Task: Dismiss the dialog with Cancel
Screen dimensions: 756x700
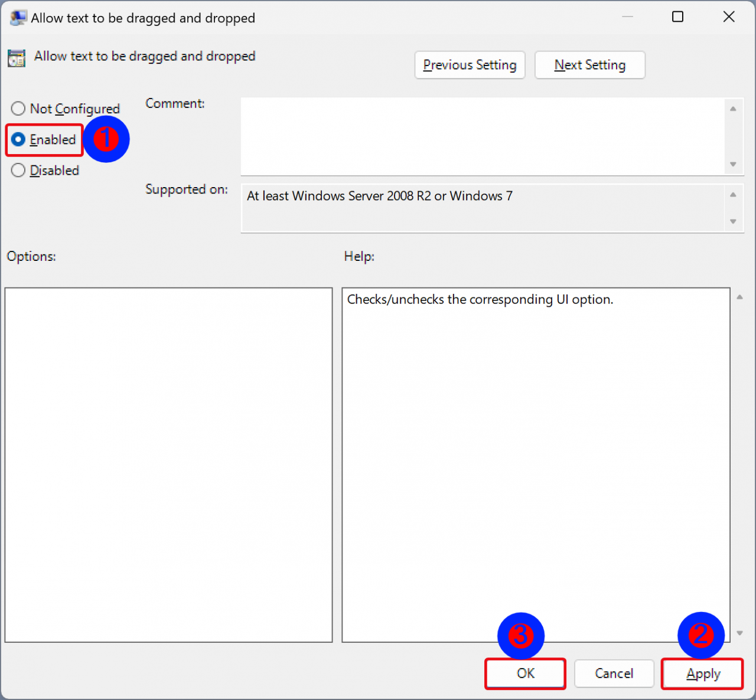Action: pos(614,673)
